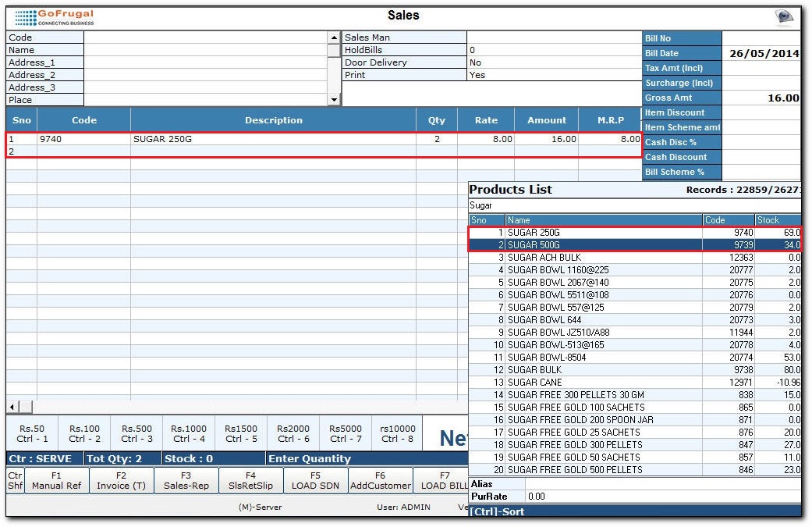Viewport: 812px width, 527px height.
Task: Click the left arrow of horizontal scrollbar
Action: [x=12, y=407]
